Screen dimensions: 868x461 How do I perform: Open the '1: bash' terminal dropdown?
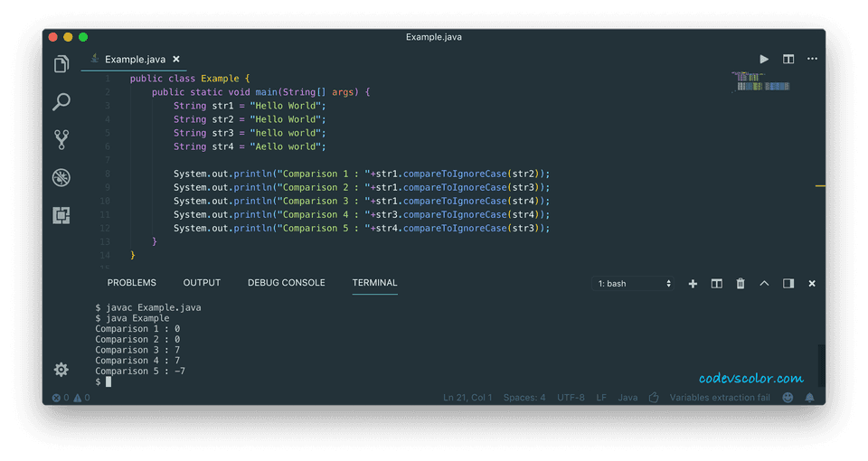pos(633,284)
